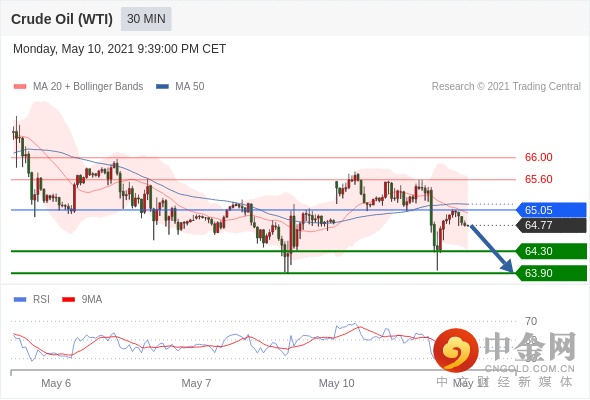
Task: Click the RSI blue legend swatch
Action: [x=20, y=300]
